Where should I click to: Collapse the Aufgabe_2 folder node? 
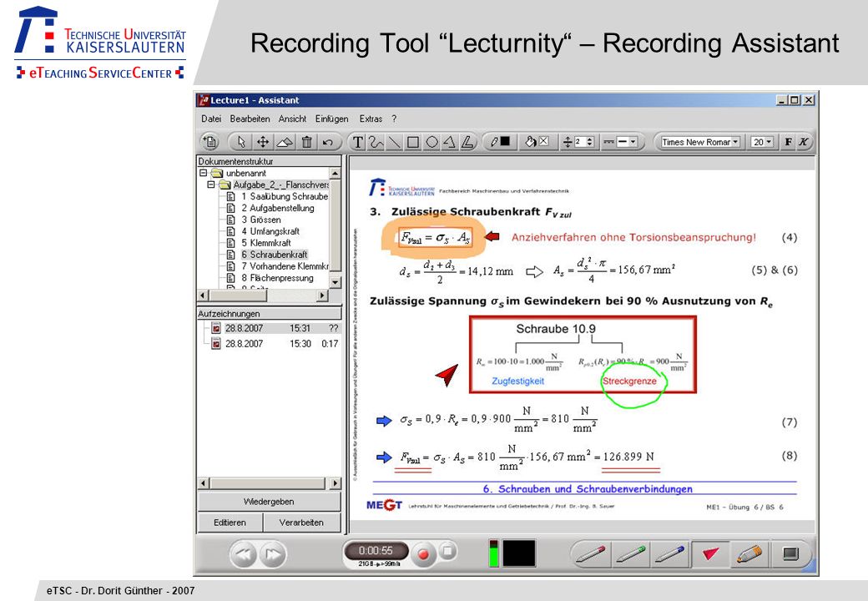211,184
